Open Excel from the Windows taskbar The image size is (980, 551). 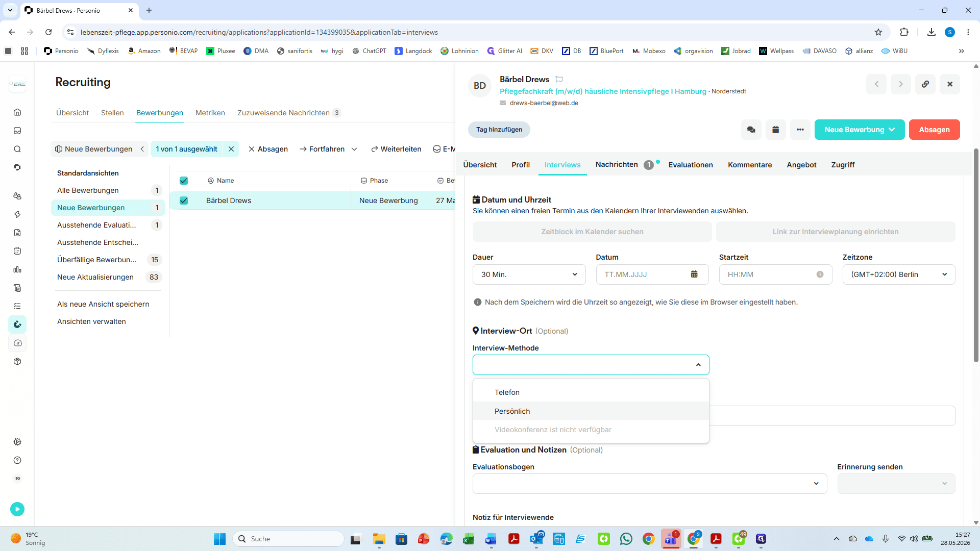(x=468, y=539)
